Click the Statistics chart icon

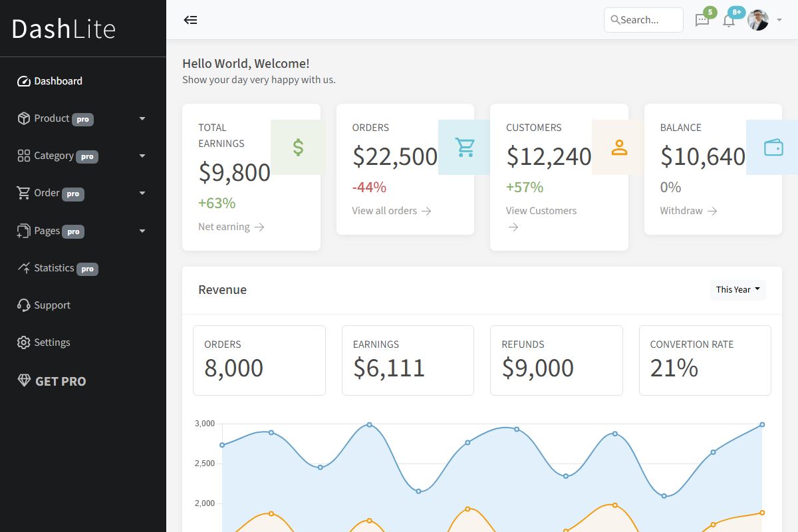[24, 267]
